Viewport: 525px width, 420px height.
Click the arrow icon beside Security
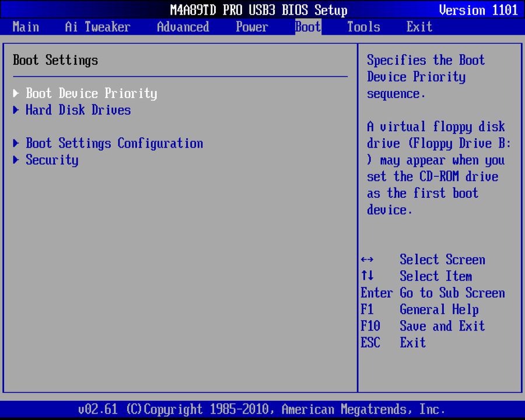pyautogui.click(x=16, y=160)
